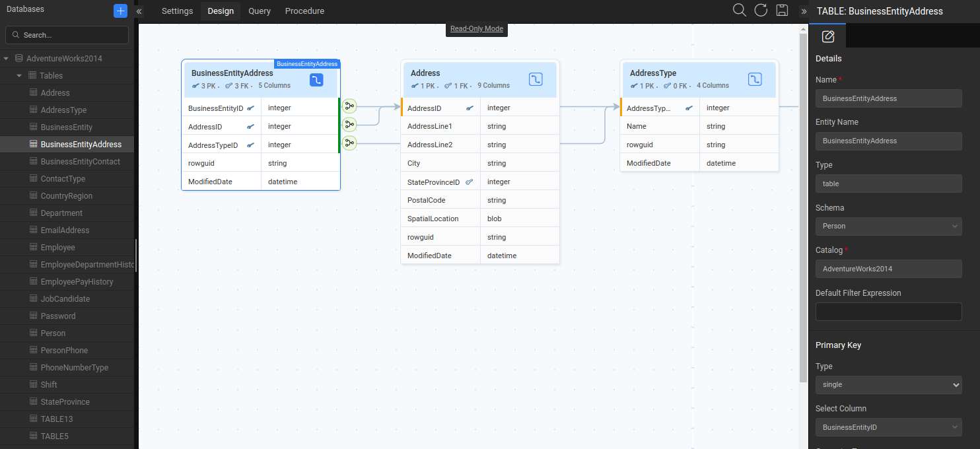Click the save floppy disk icon

coord(782,10)
